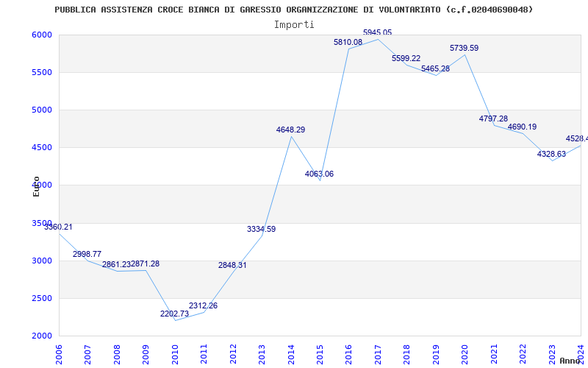Click x-axis year 2020

(x=465, y=354)
